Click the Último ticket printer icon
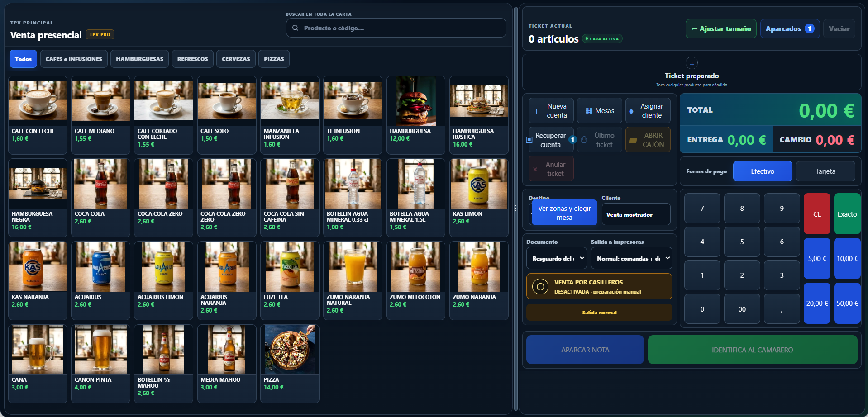Screen dimensions: 868x417 (584, 140)
